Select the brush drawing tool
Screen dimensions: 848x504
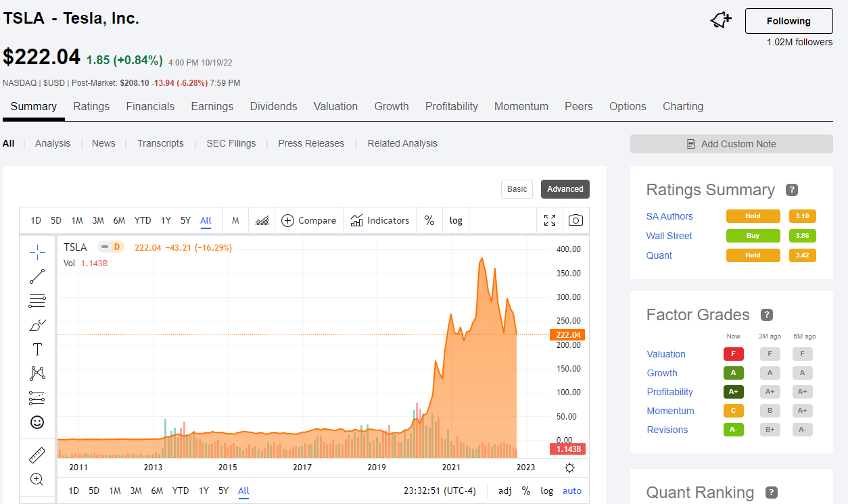click(x=37, y=325)
